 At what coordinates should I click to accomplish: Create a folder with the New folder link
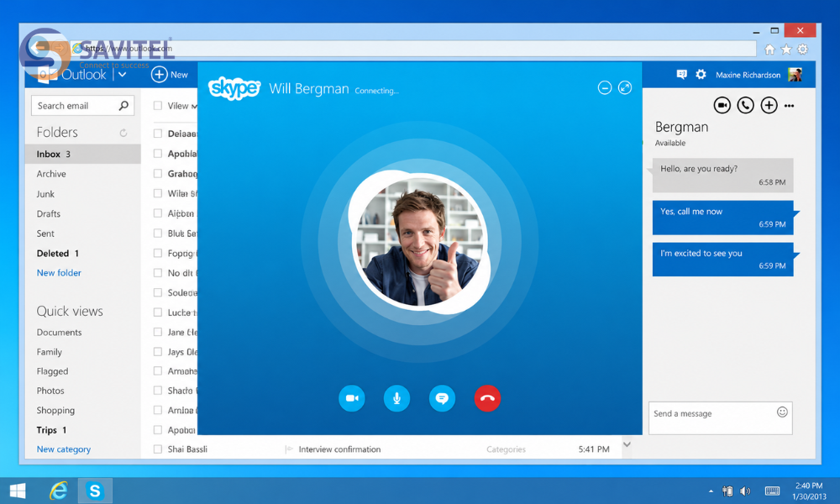pos(59,273)
